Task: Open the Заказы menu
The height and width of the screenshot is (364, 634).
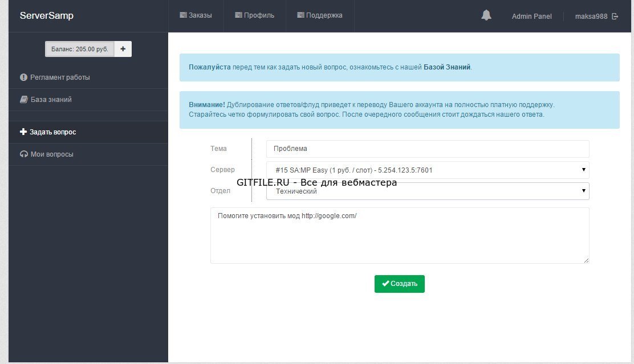Action: coord(196,15)
